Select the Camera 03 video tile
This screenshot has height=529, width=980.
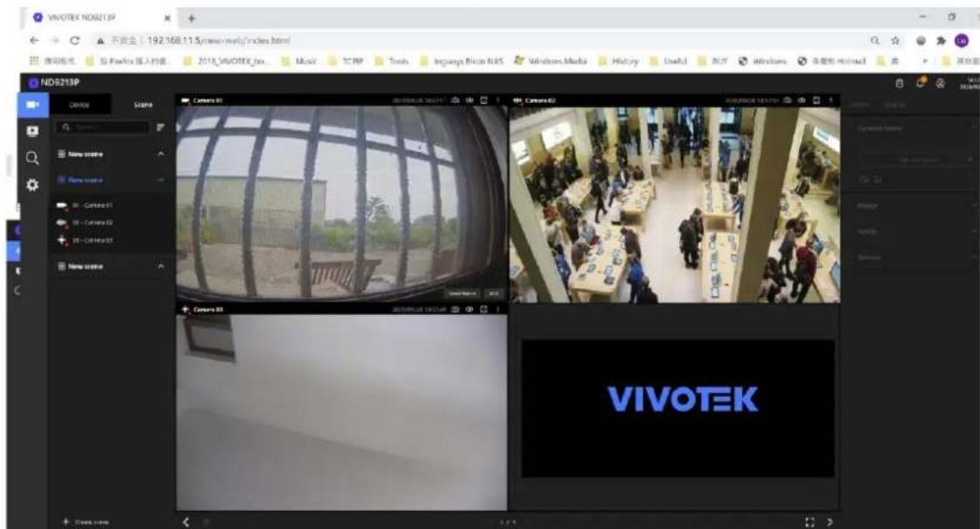pos(341,413)
